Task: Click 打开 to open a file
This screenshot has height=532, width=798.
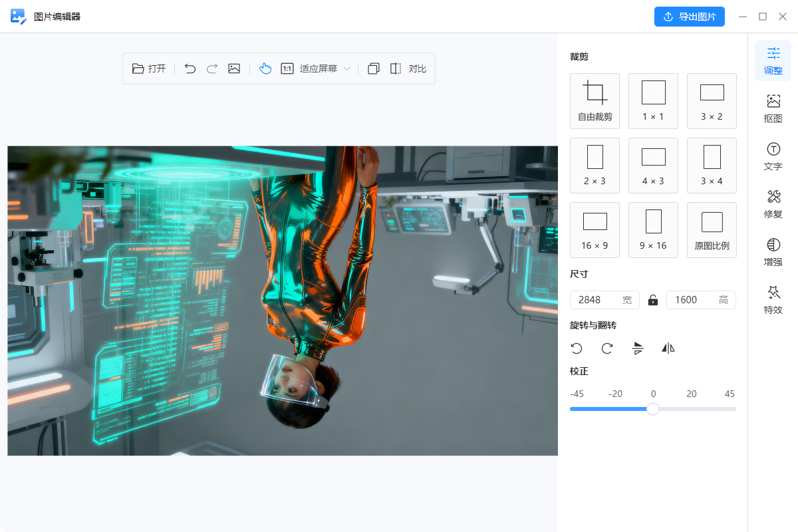Action: pos(149,68)
